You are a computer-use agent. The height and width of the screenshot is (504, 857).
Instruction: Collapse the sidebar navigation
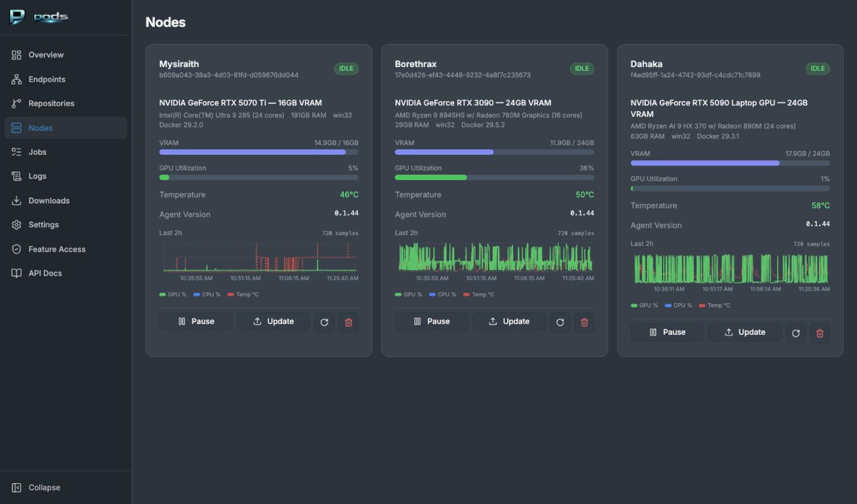(36, 487)
